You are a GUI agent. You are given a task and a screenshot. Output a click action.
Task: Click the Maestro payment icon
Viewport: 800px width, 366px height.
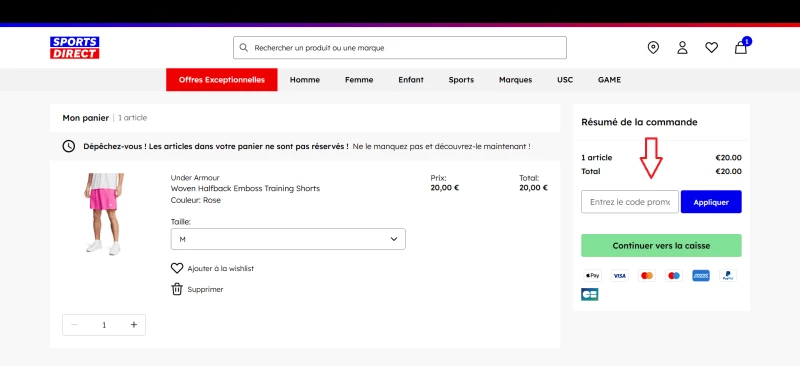[x=674, y=276]
